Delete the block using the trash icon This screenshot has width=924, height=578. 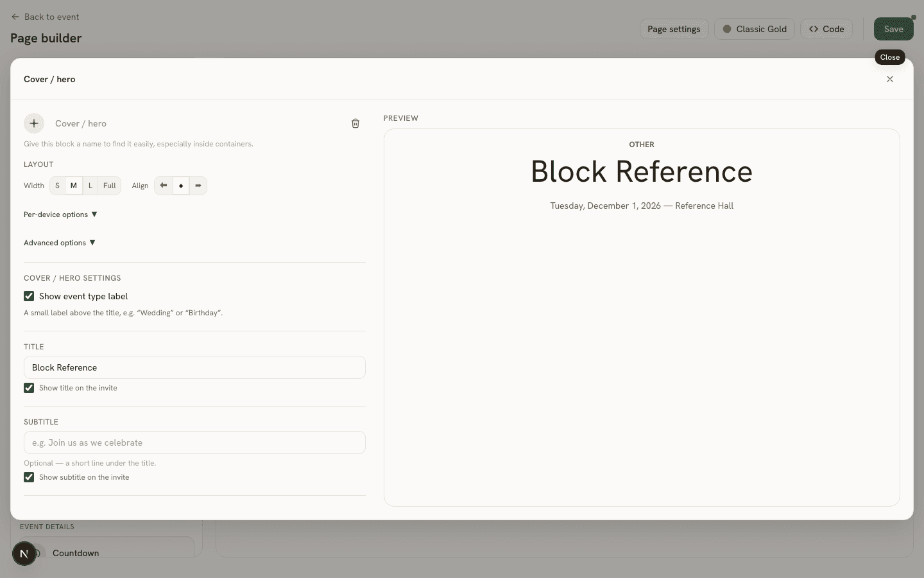click(355, 123)
